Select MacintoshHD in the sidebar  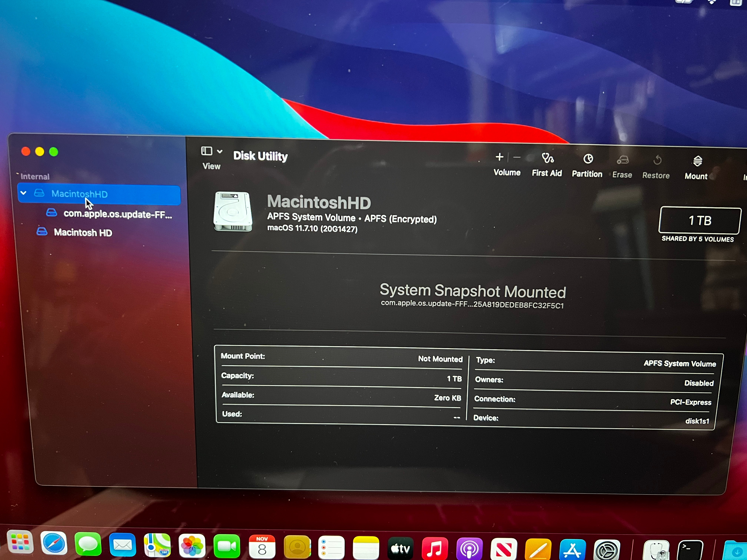(99, 194)
